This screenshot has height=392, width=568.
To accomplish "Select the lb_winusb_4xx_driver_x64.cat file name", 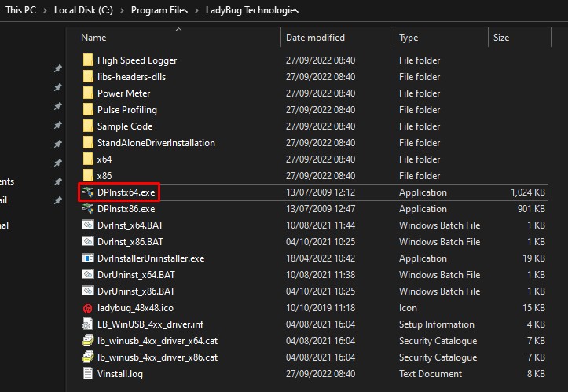I will [x=157, y=341].
